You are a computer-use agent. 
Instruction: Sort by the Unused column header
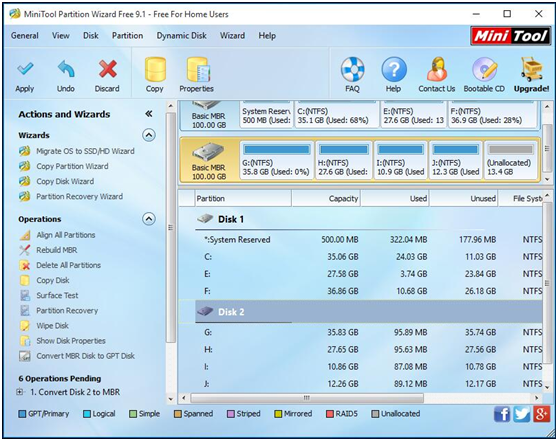(x=464, y=198)
